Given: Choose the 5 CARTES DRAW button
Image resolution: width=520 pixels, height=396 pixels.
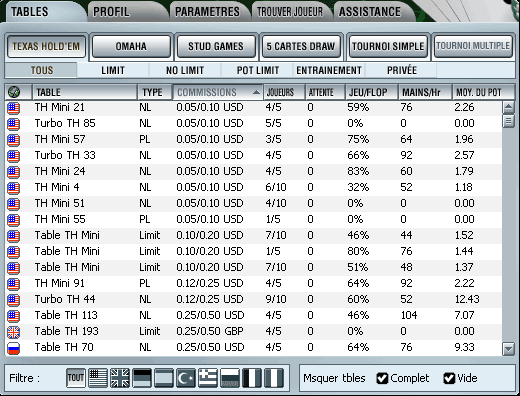Looking at the screenshot, I should (301, 46).
